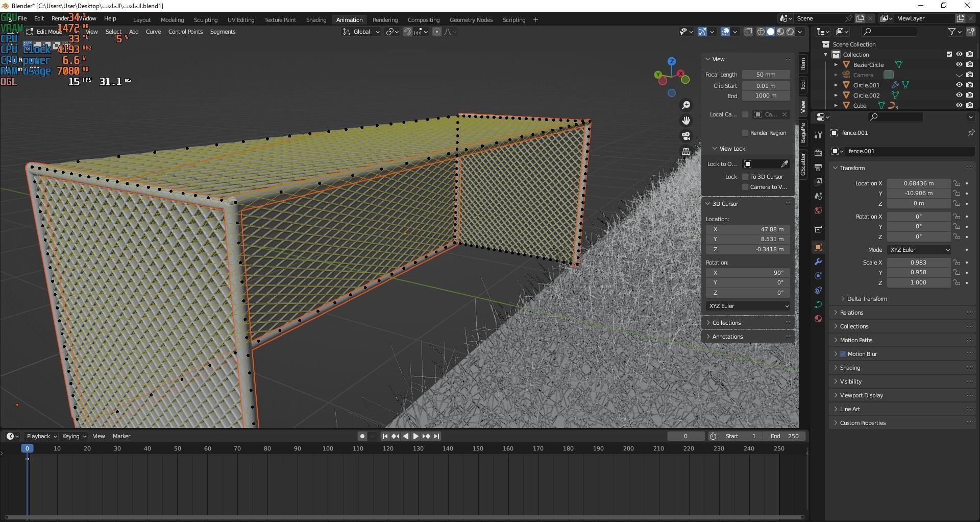
Task: Click the Focal Length 50 mm field
Action: [x=766, y=75]
